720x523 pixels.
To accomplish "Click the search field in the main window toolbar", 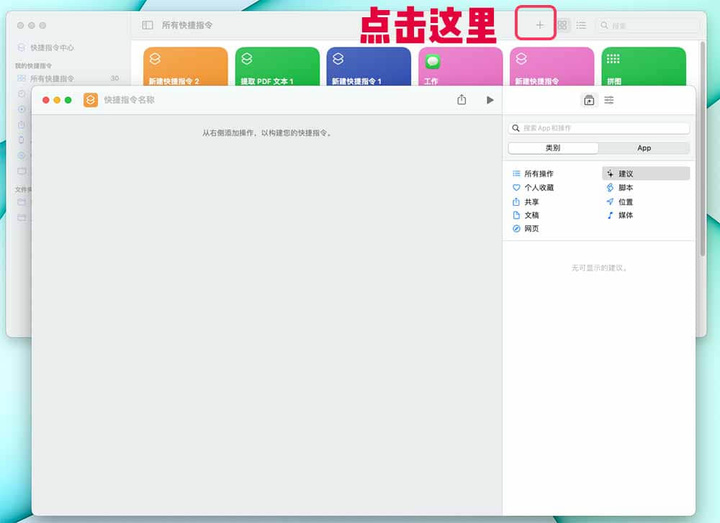I will pyautogui.click(x=647, y=25).
